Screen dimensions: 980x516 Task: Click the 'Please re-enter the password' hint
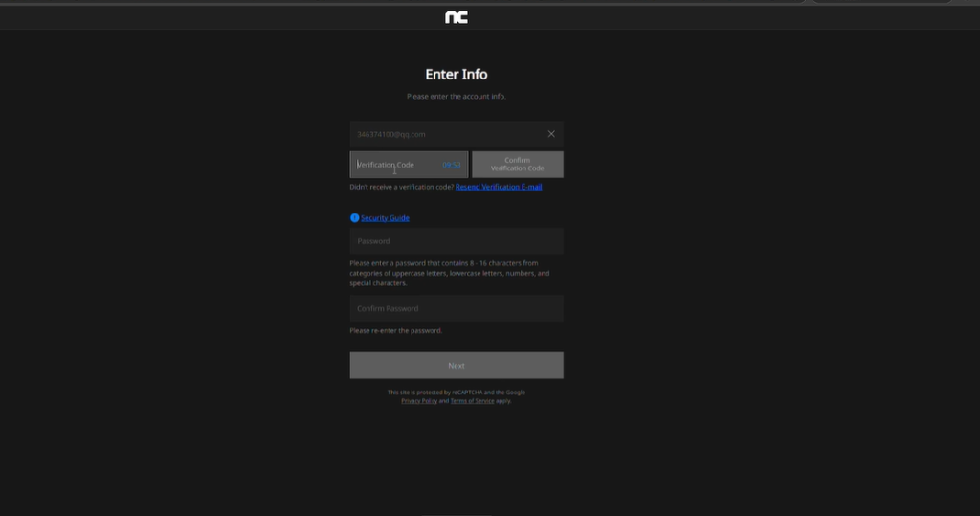[x=396, y=331]
